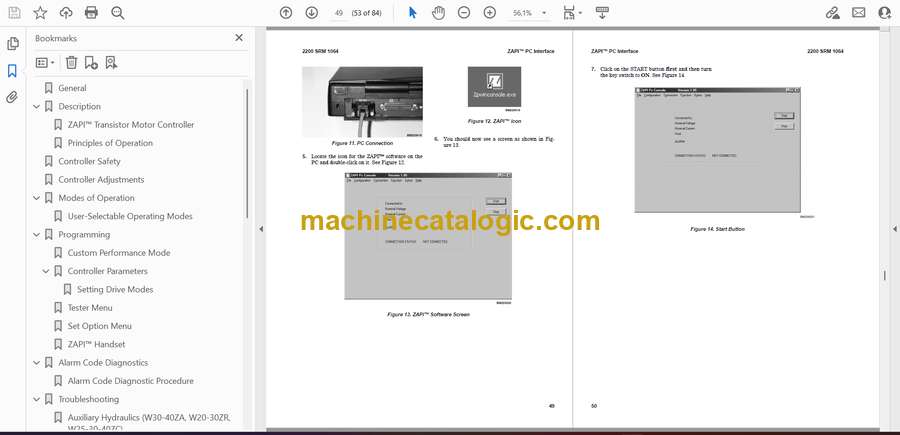Collapse the Modes of Operation bookmark

tap(37, 198)
